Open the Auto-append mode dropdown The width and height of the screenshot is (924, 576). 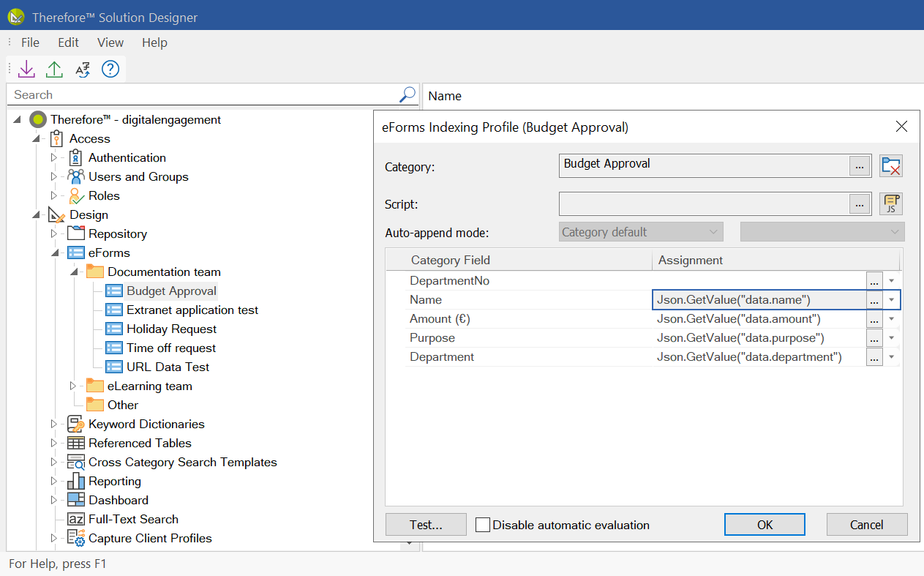click(x=640, y=232)
